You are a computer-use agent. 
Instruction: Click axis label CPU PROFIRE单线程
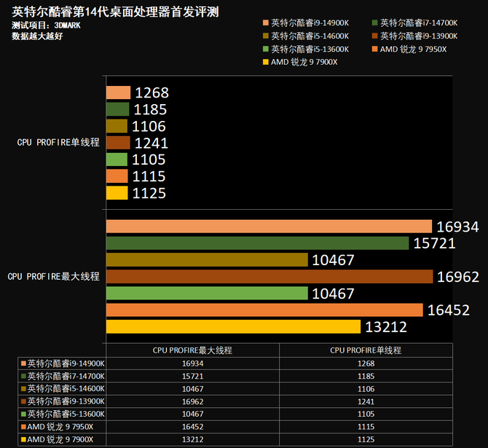[58, 142]
